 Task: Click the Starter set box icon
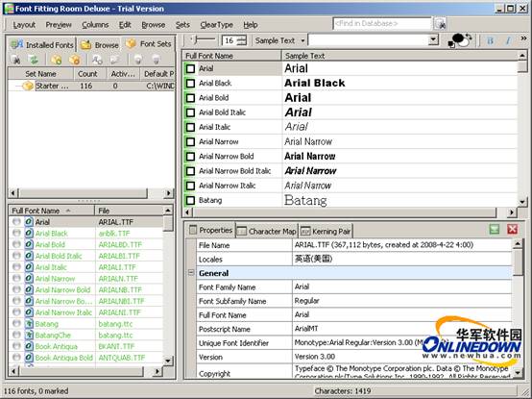pyautogui.click(x=28, y=87)
